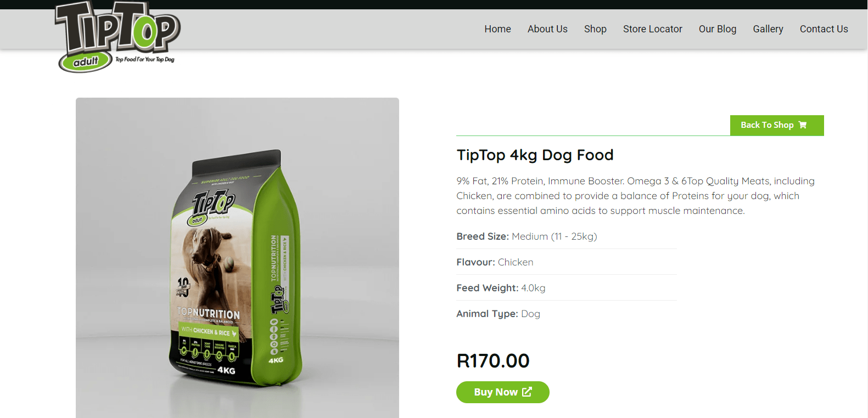Click the Top Food For Your Top Dog tagline

pyautogui.click(x=144, y=59)
